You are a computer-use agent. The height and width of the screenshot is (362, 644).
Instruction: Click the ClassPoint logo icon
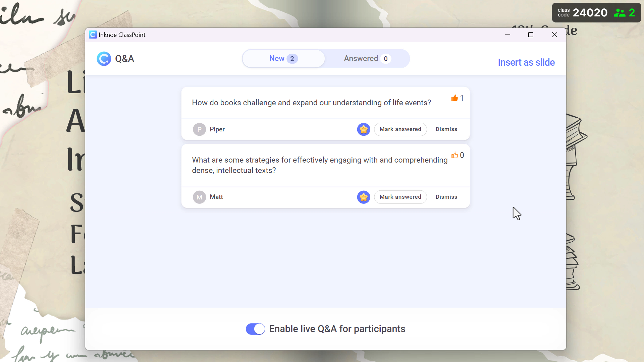click(x=104, y=58)
